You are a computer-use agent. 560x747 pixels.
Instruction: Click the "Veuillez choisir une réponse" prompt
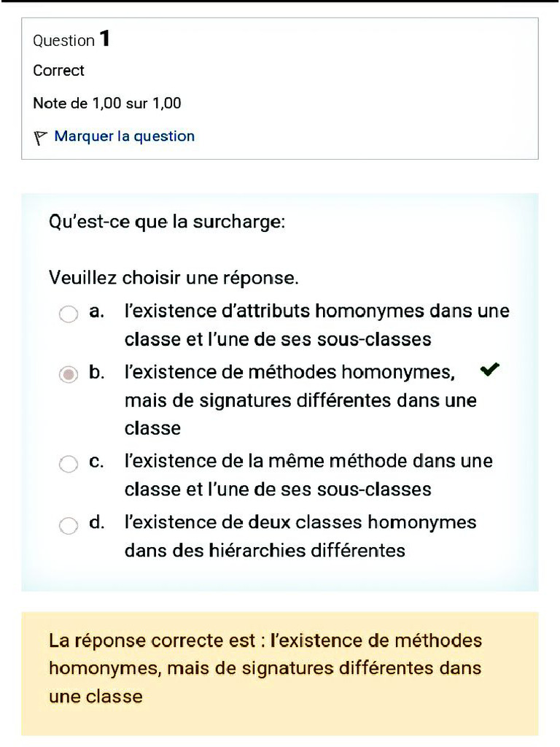click(174, 278)
